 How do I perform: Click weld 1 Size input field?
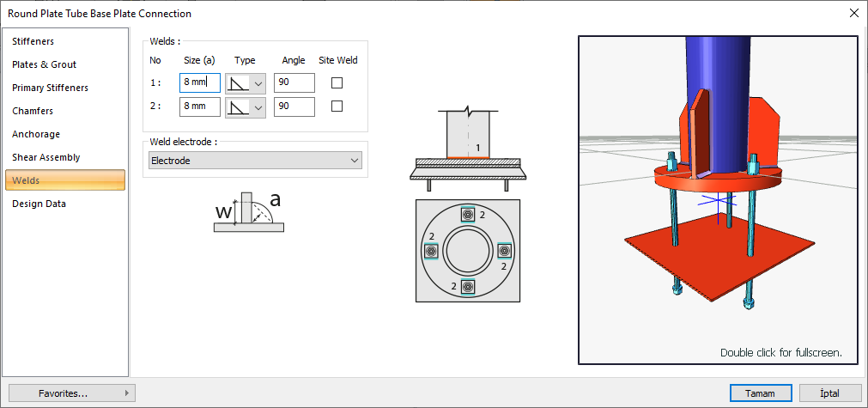coord(199,83)
